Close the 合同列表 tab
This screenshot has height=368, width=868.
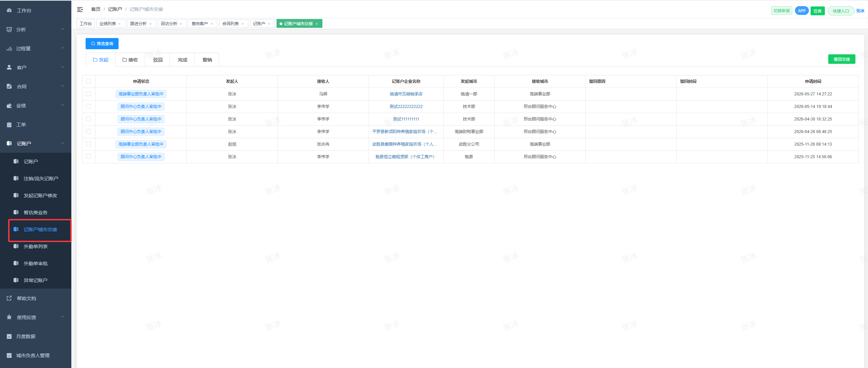pos(243,24)
